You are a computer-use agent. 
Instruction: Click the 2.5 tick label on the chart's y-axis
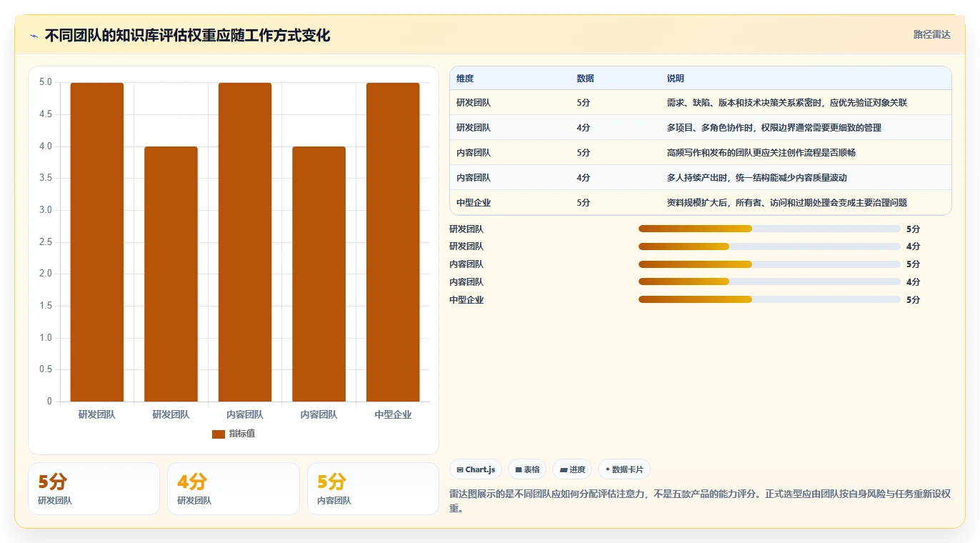click(x=46, y=242)
